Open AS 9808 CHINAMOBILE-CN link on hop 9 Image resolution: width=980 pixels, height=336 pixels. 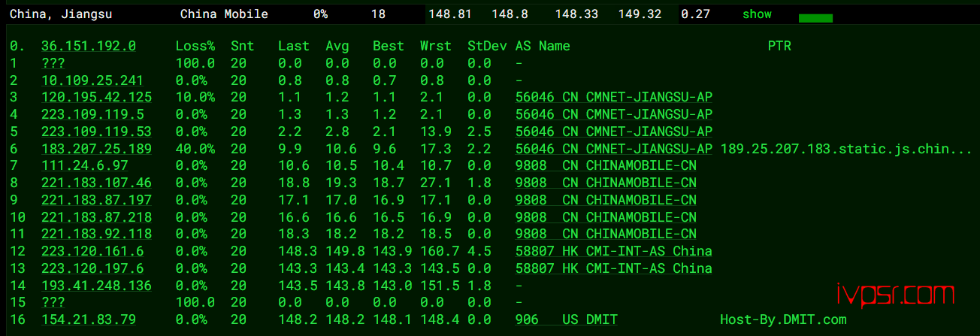tap(606, 200)
